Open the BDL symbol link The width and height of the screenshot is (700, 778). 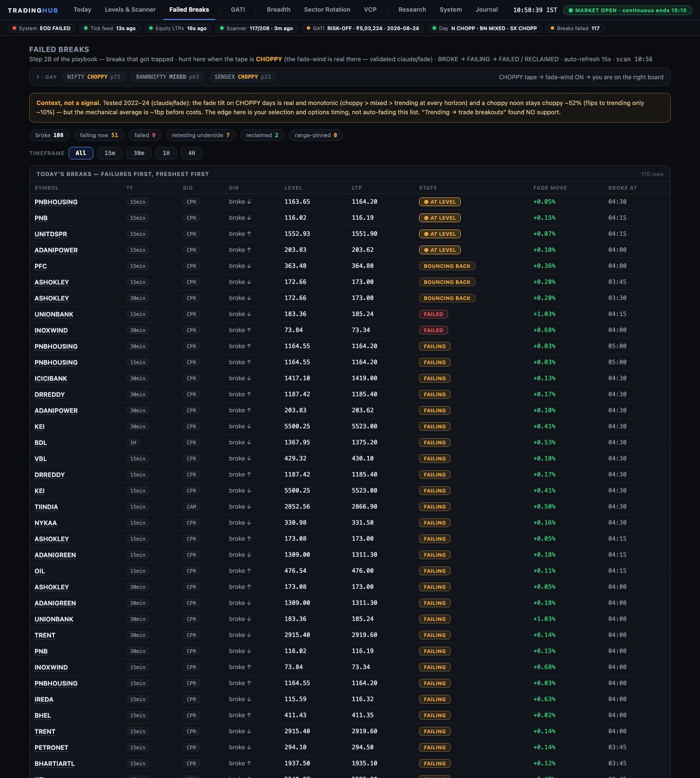41,442
